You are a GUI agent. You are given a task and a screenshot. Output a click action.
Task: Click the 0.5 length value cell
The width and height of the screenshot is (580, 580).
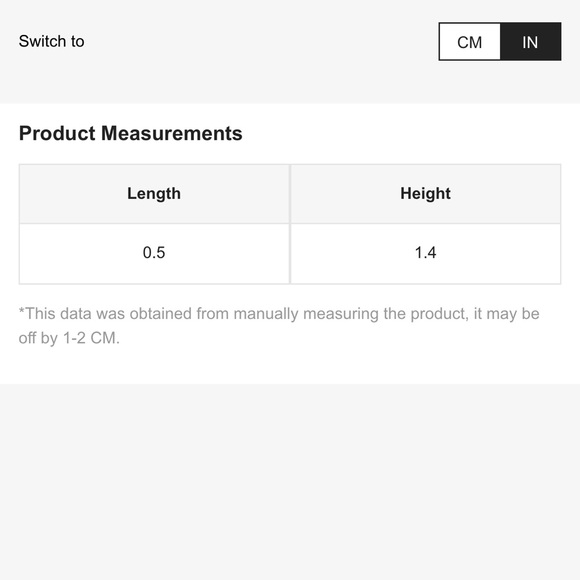(154, 254)
